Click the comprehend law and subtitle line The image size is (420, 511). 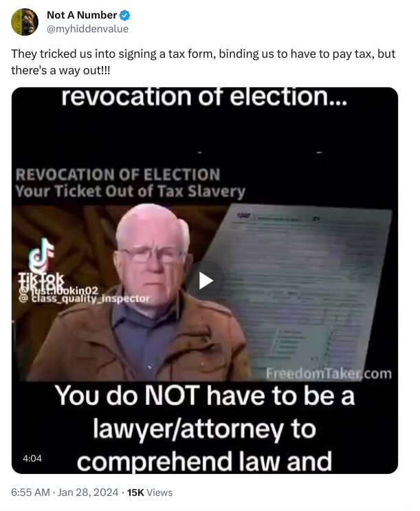point(204,461)
